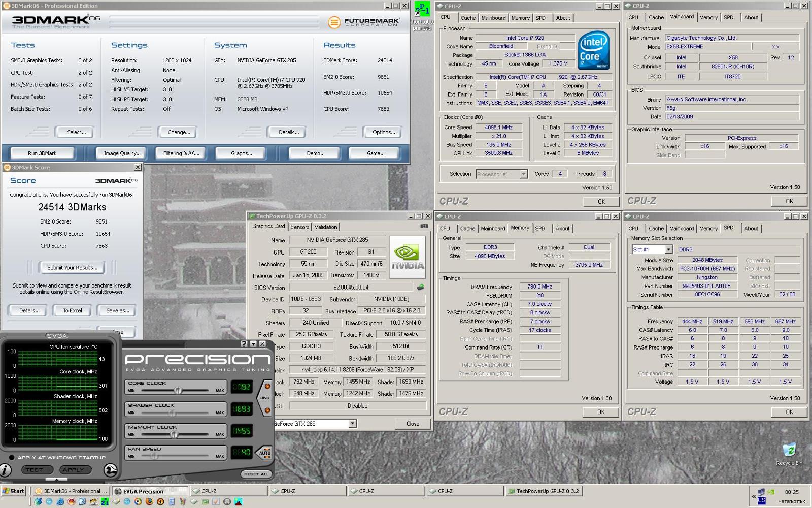
Task: Click the Fan Speed slider handle
Action: coord(154,456)
